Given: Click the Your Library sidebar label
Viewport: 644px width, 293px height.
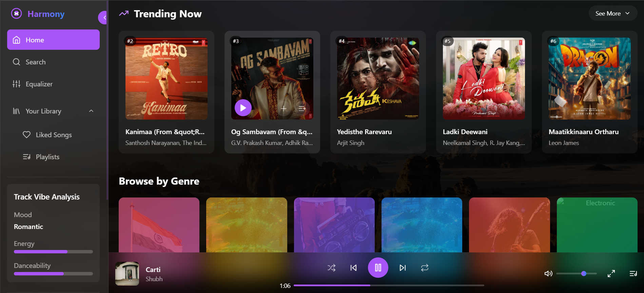Looking at the screenshot, I should [x=43, y=111].
